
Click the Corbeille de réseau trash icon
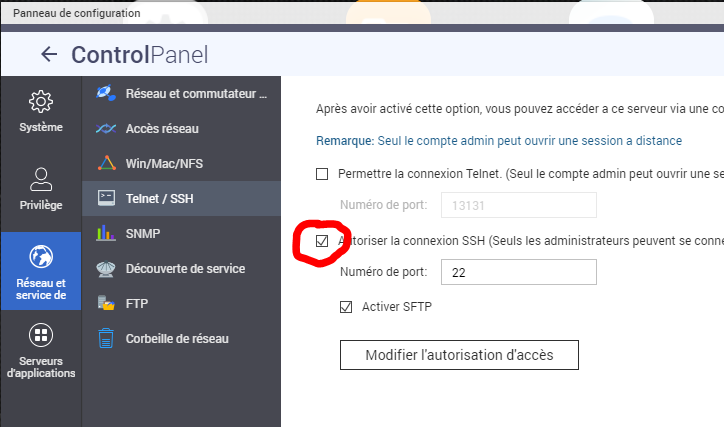click(105, 338)
